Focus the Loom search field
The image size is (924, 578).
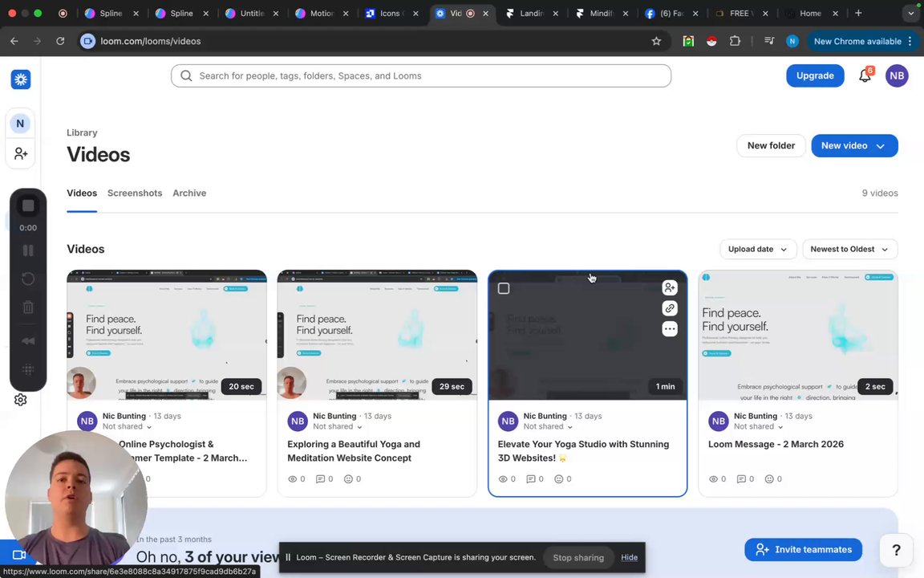[421, 75]
